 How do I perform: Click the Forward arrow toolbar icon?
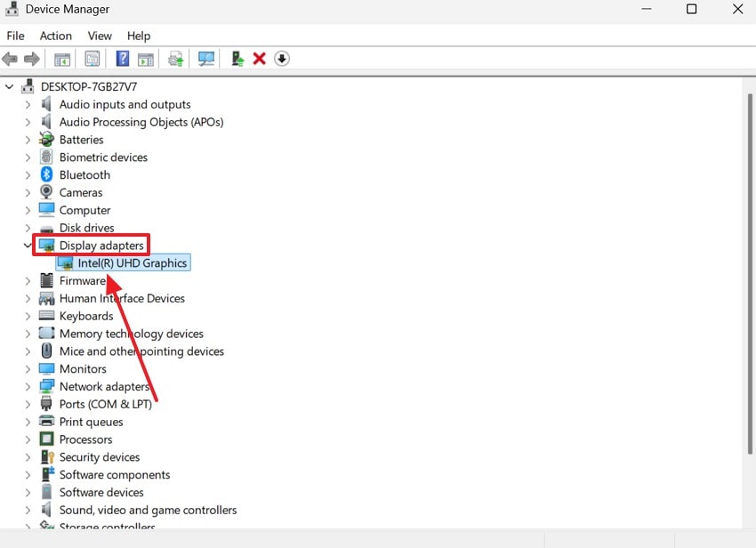[x=32, y=59]
